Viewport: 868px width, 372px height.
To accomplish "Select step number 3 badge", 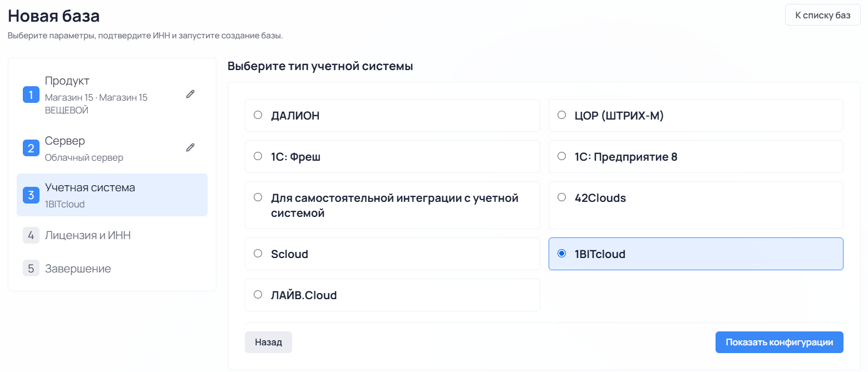I will tap(31, 195).
